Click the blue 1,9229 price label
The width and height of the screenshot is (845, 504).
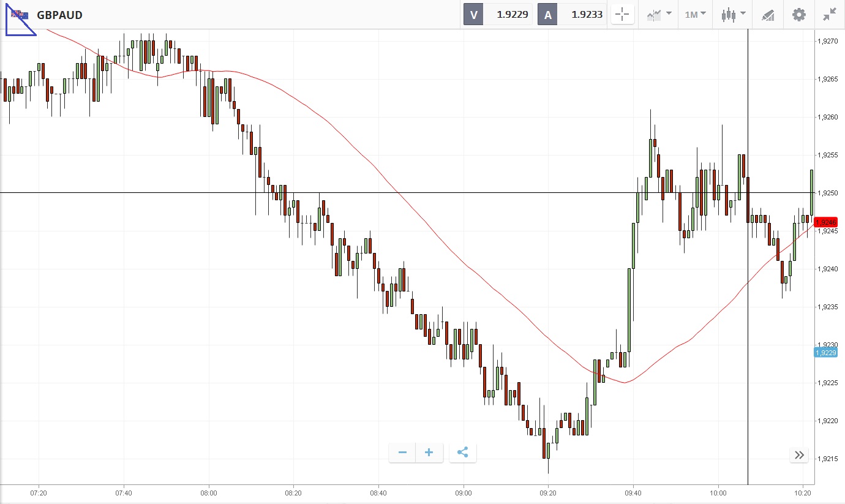point(825,352)
